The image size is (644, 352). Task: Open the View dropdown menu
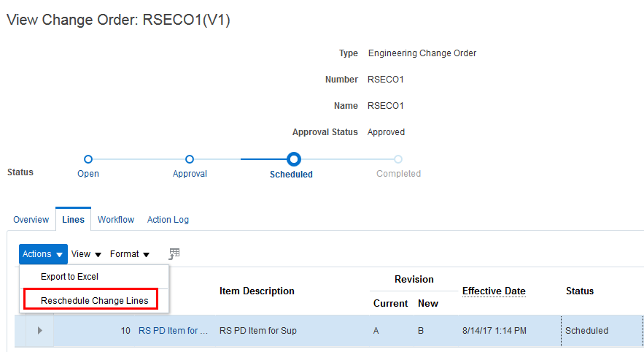86,254
